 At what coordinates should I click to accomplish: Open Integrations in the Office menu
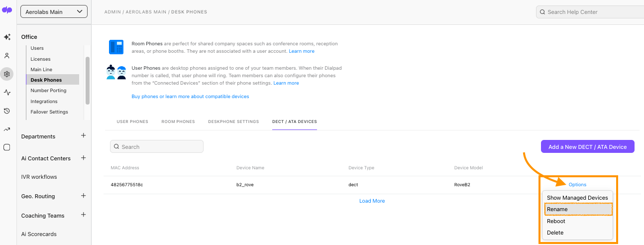click(x=44, y=102)
